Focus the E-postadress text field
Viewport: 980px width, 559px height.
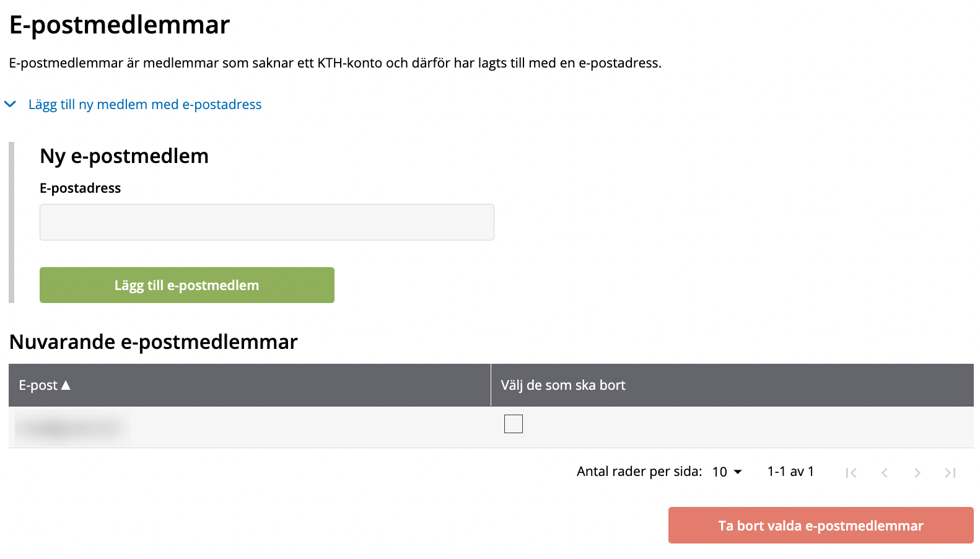pos(266,222)
